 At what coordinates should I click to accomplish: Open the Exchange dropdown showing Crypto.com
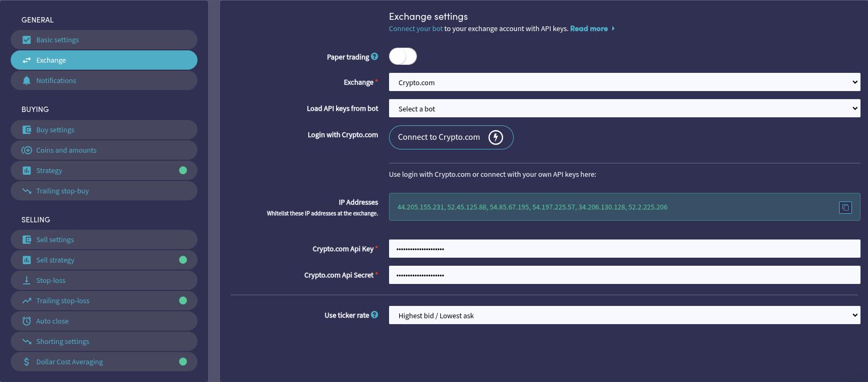[624, 83]
